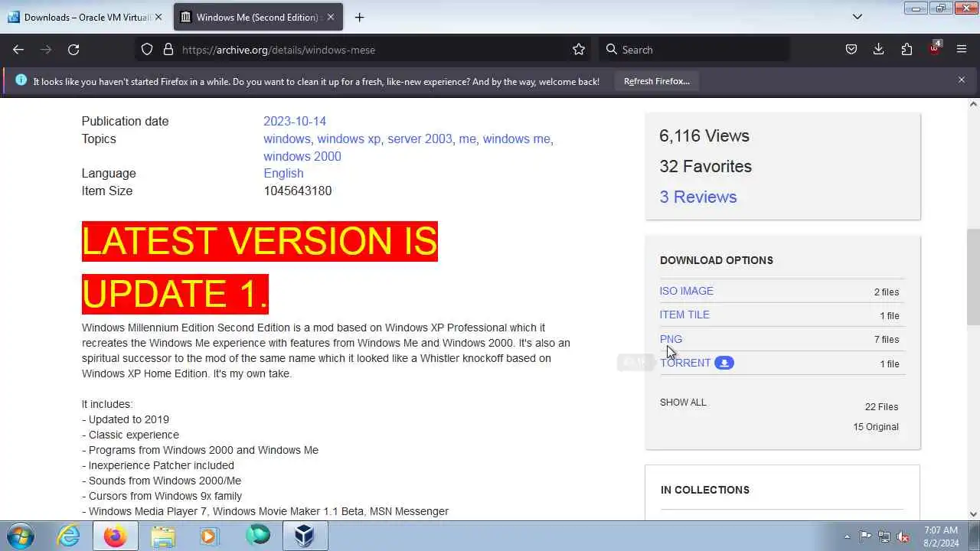The width and height of the screenshot is (980, 551).
Task: Open the green-blue sphere taskbar app
Action: click(x=258, y=536)
